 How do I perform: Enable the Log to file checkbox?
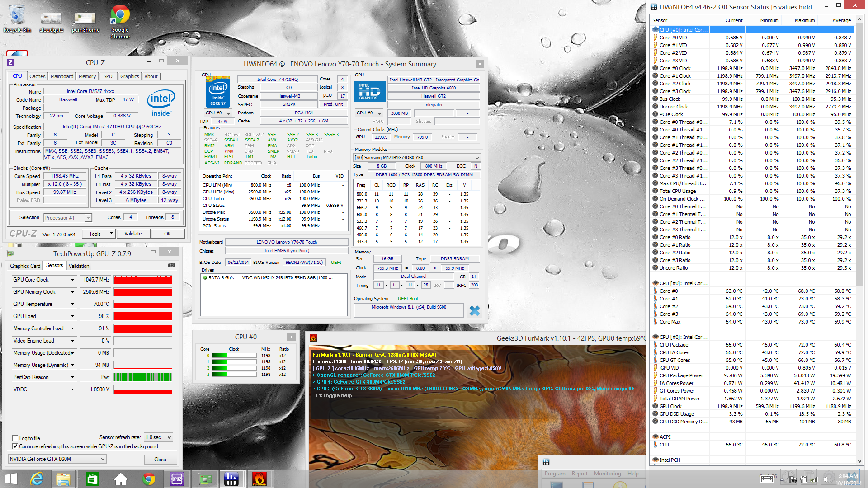click(x=15, y=438)
